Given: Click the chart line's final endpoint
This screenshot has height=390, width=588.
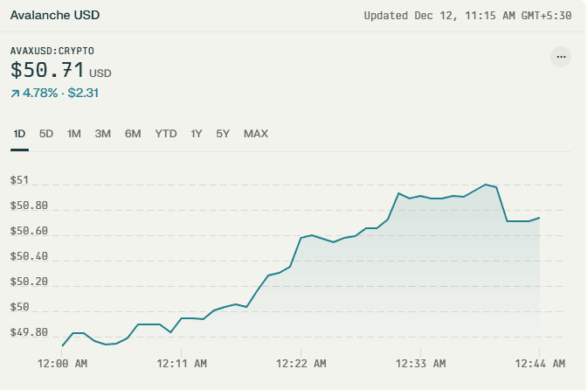Looking at the screenshot, I should click(539, 218).
